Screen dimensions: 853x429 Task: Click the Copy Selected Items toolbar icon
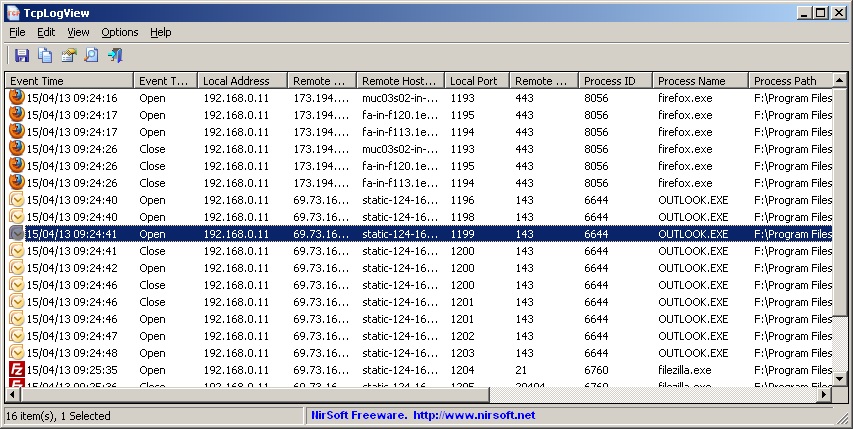point(45,56)
